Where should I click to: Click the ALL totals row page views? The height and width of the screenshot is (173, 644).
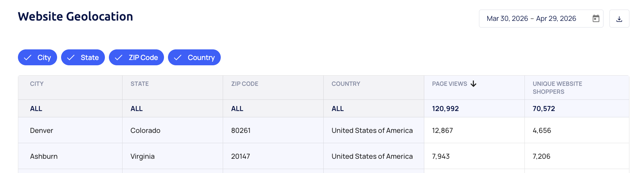pyautogui.click(x=445, y=109)
